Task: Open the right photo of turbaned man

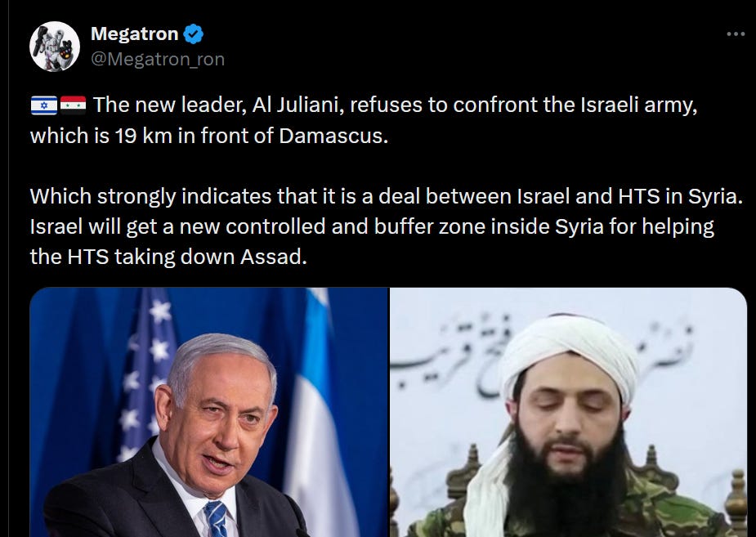Action: [569, 412]
